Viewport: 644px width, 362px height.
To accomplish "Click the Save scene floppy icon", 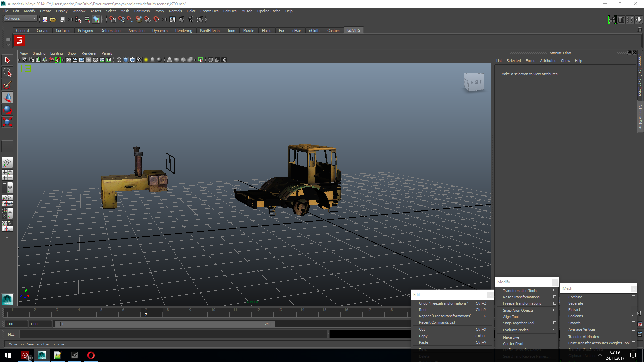I will tap(62, 20).
